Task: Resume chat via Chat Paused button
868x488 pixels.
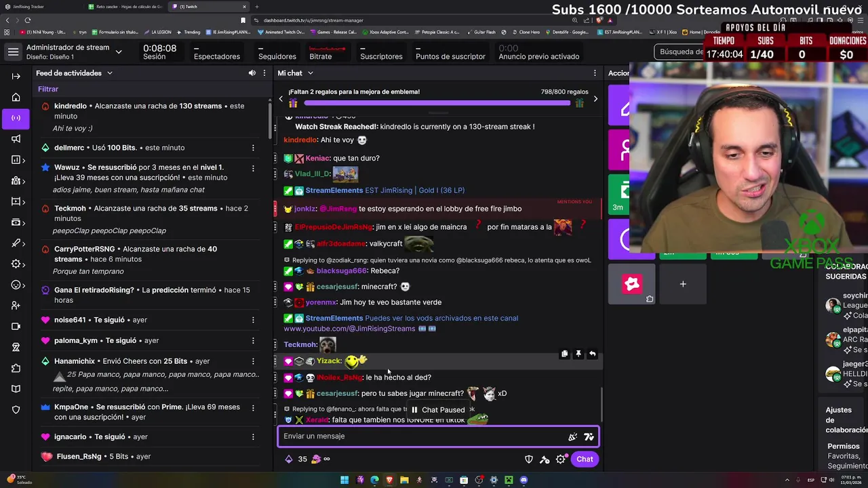Action: click(x=438, y=410)
